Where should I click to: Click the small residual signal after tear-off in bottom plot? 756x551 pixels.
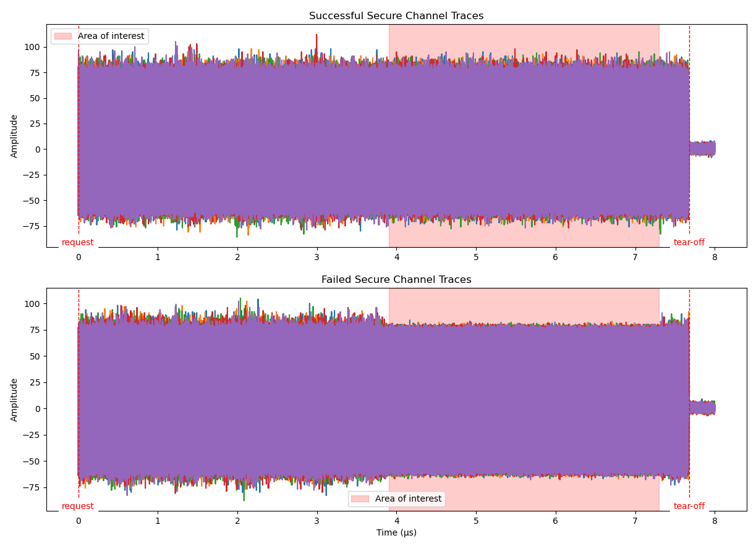[702, 408]
